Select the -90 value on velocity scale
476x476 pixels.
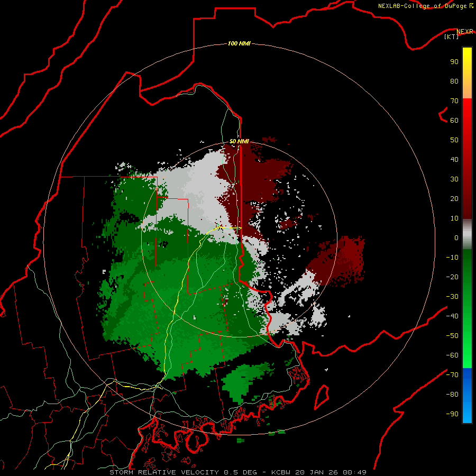452,414
